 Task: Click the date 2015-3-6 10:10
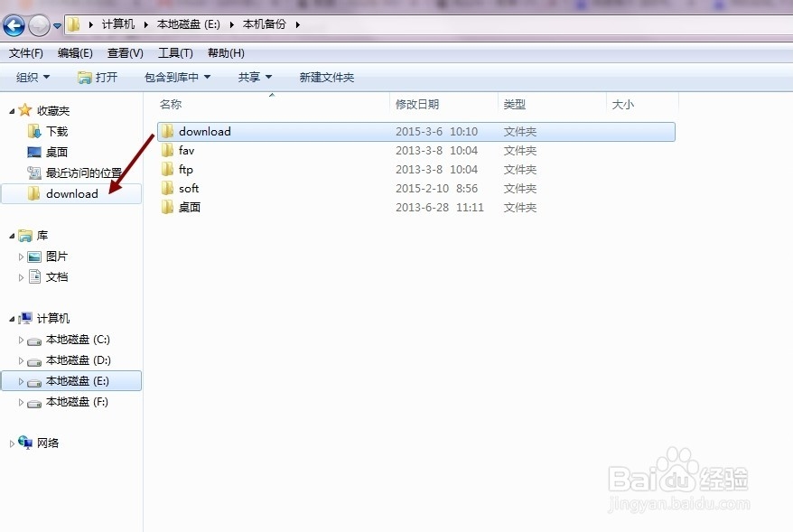(436, 132)
